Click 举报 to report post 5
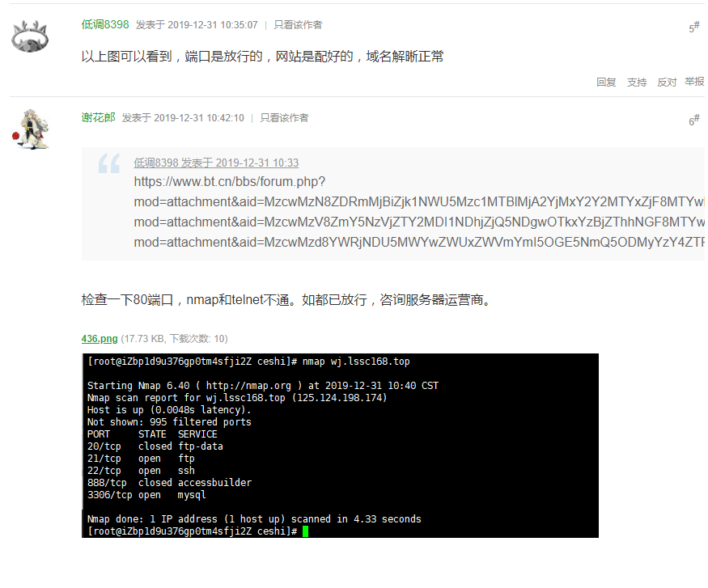Screen dimensions: 708x588 click(694, 82)
